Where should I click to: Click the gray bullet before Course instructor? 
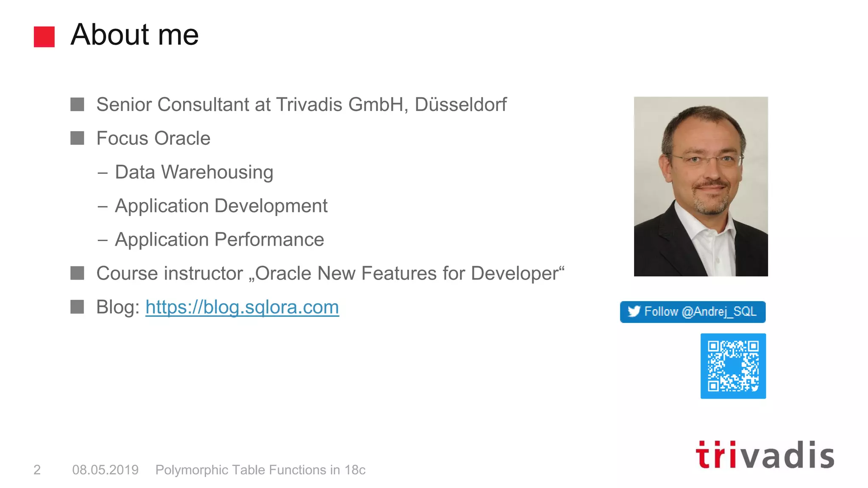[x=77, y=273]
